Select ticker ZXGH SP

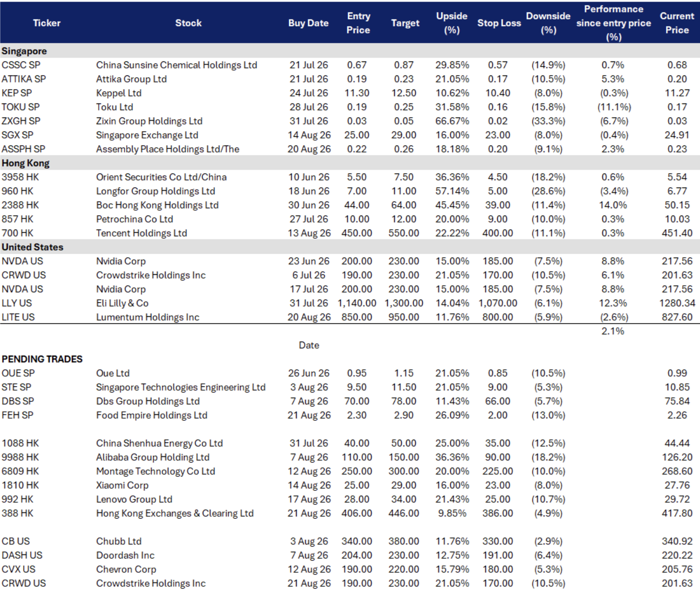(x=21, y=121)
